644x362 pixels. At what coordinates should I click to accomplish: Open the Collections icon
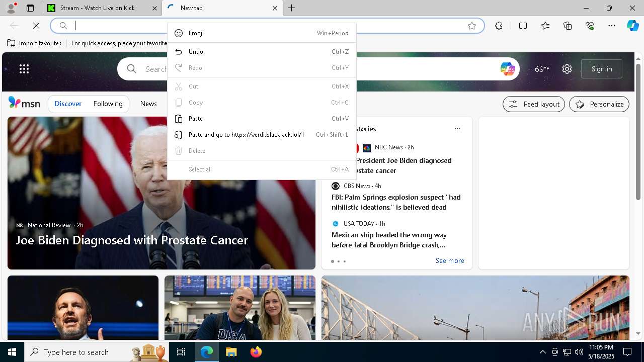tap(568, 26)
